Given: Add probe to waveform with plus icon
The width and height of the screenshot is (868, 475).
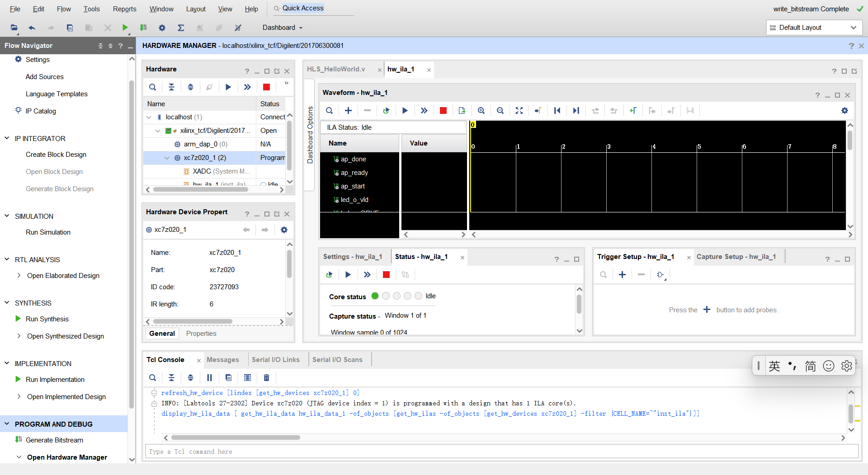Looking at the screenshot, I should (x=348, y=111).
